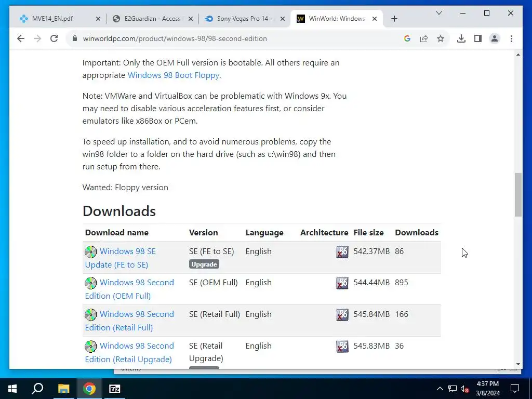
Task: Open Windows taskbar search
Action: (37, 389)
